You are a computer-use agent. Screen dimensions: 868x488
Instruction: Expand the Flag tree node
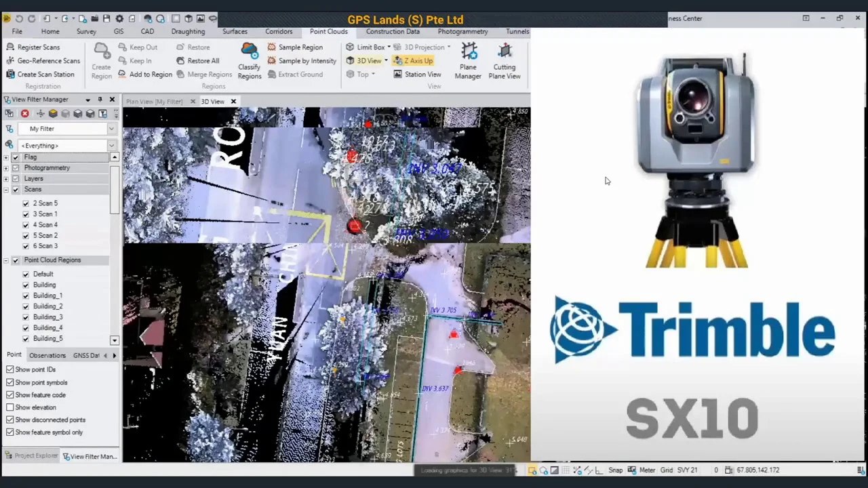6,157
